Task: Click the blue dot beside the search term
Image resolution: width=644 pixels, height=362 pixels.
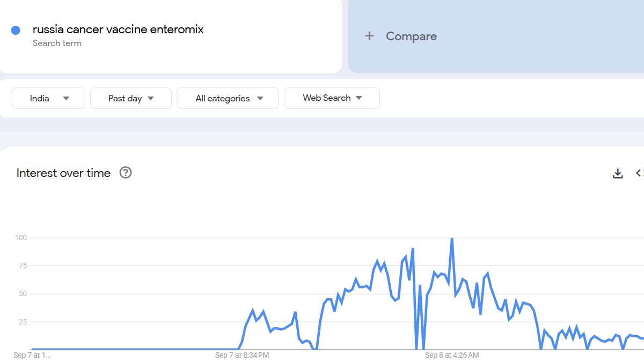Action: (16, 31)
